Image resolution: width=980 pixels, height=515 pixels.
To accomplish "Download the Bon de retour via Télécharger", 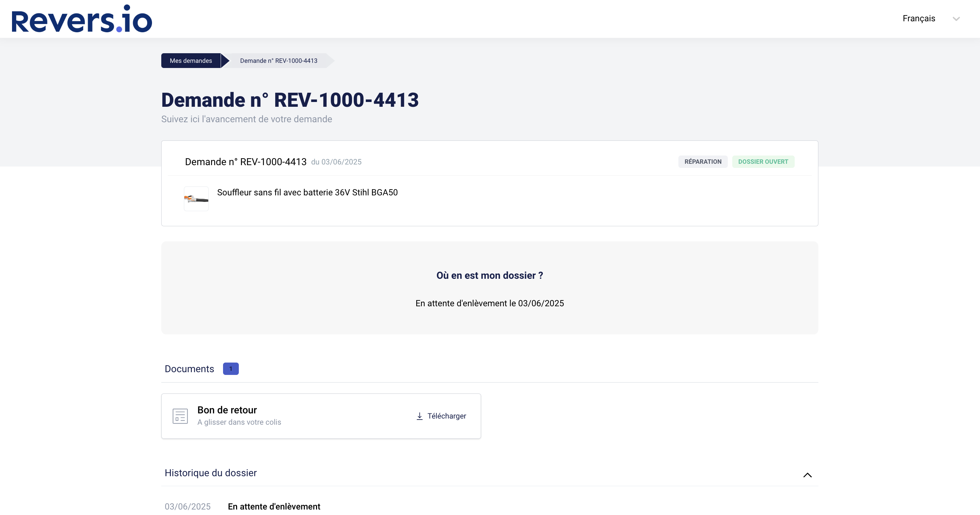I will 441,416.
